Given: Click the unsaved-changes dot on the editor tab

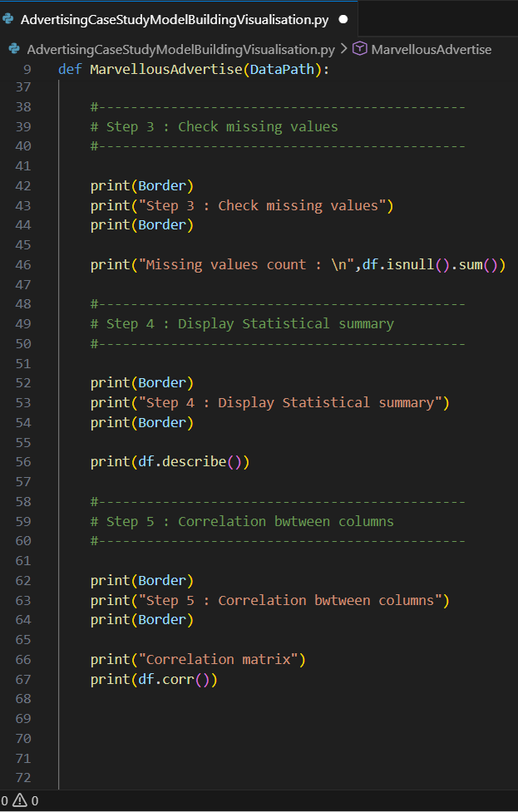Looking at the screenshot, I should point(343,20).
